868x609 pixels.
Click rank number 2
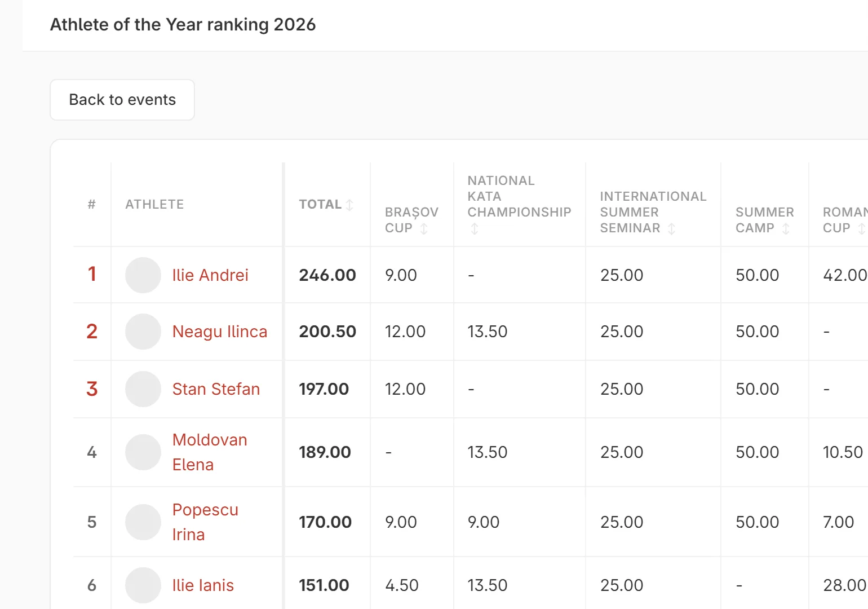(x=92, y=332)
